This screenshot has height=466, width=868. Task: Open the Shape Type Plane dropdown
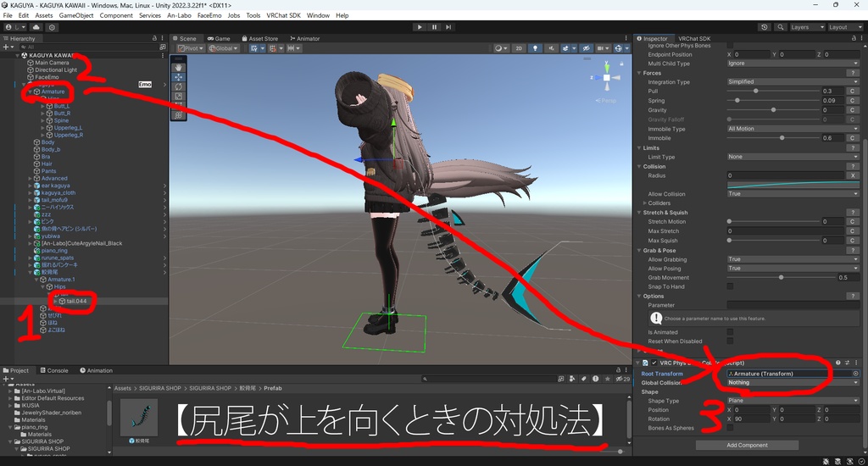point(793,400)
